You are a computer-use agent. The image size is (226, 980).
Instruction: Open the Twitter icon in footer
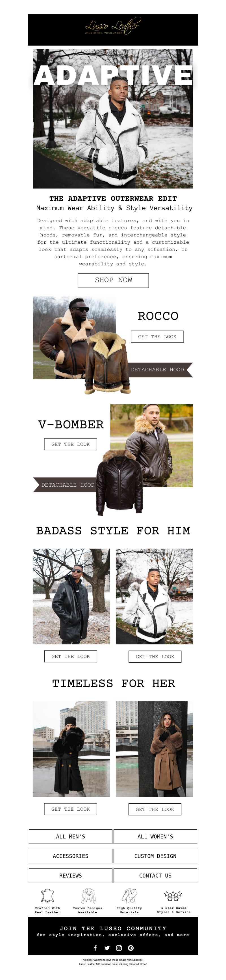point(107,948)
